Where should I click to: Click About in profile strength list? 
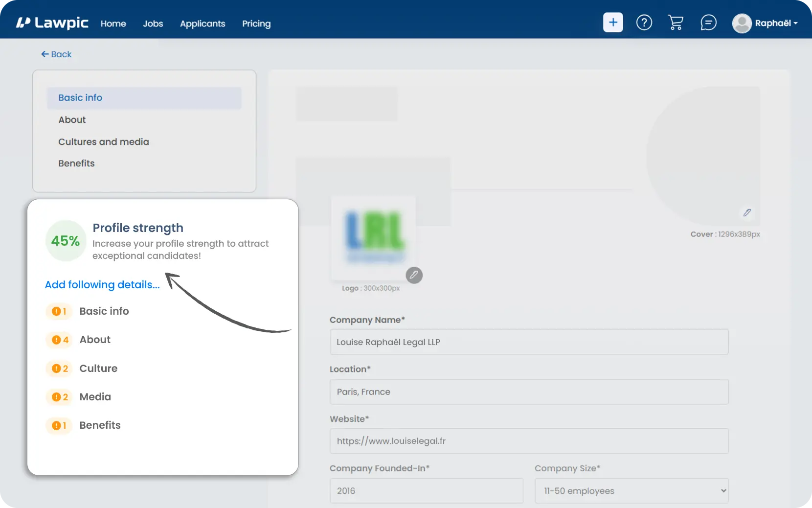point(95,340)
